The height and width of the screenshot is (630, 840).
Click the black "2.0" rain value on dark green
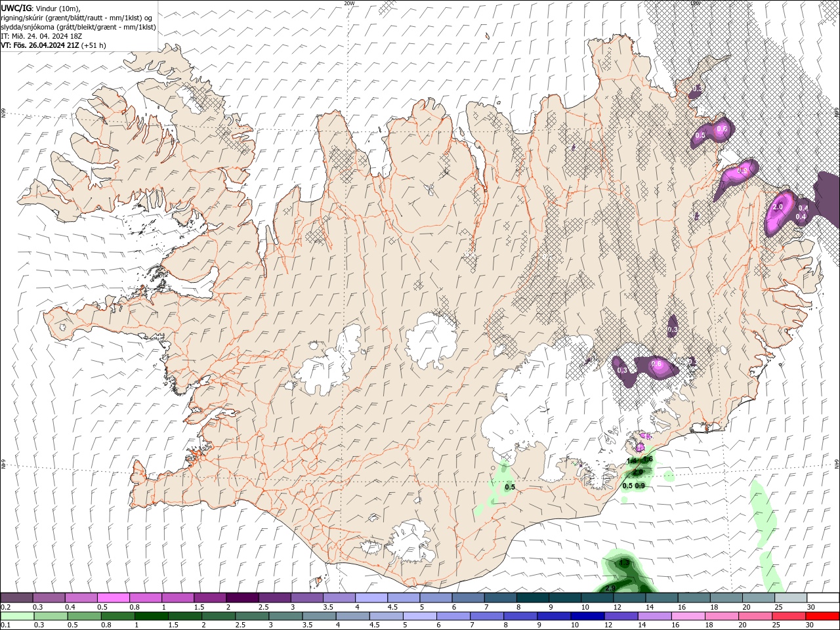click(637, 472)
